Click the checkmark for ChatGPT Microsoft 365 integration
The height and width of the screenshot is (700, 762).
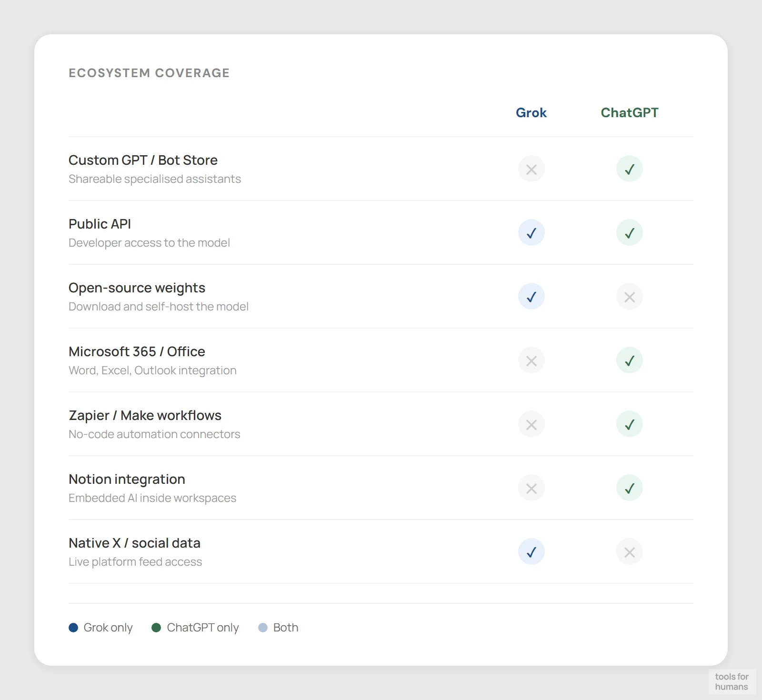coord(629,360)
